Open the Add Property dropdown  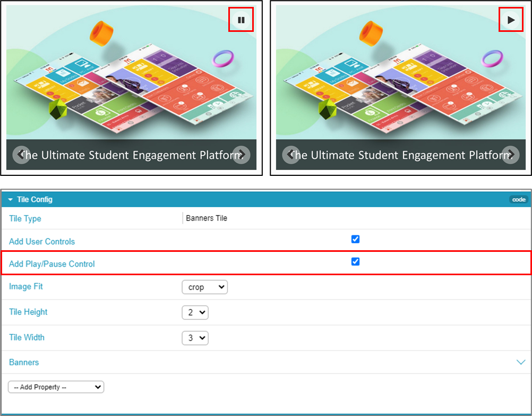coord(56,387)
